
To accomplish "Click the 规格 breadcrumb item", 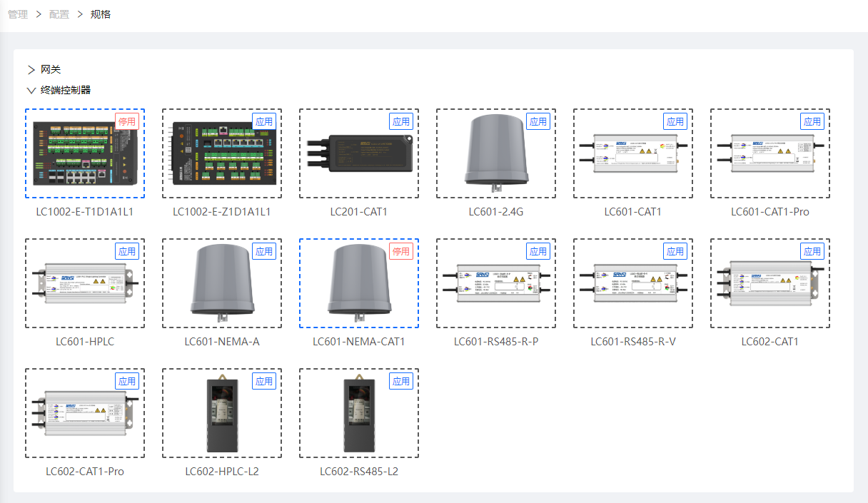I will click(101, 14).
